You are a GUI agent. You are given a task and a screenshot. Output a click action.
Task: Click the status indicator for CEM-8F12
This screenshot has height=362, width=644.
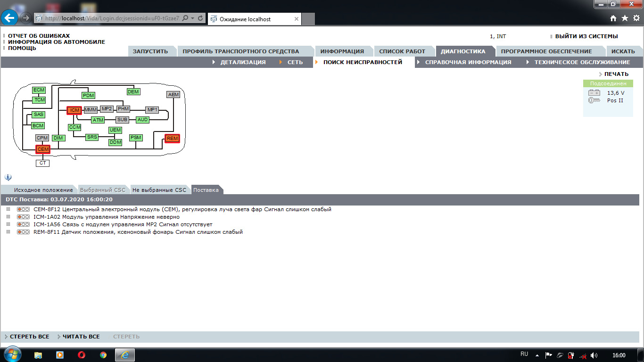tap(23, 209)
